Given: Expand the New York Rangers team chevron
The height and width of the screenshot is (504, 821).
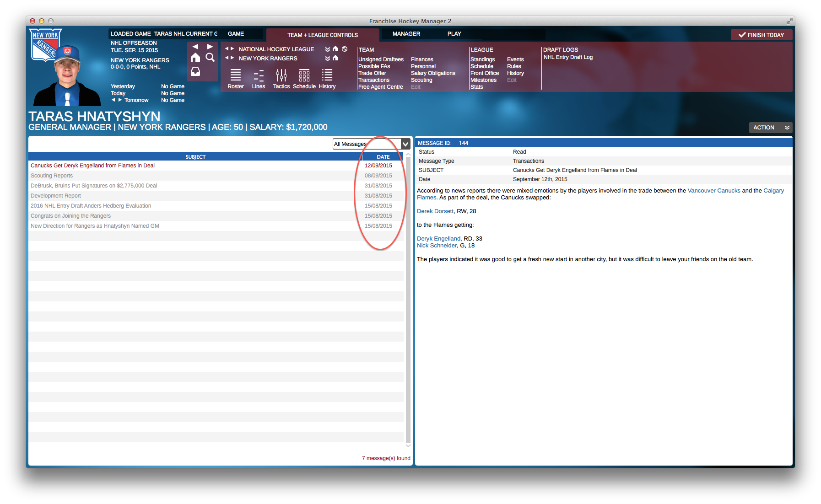Looking at the screenshot, I should [328, 59].
